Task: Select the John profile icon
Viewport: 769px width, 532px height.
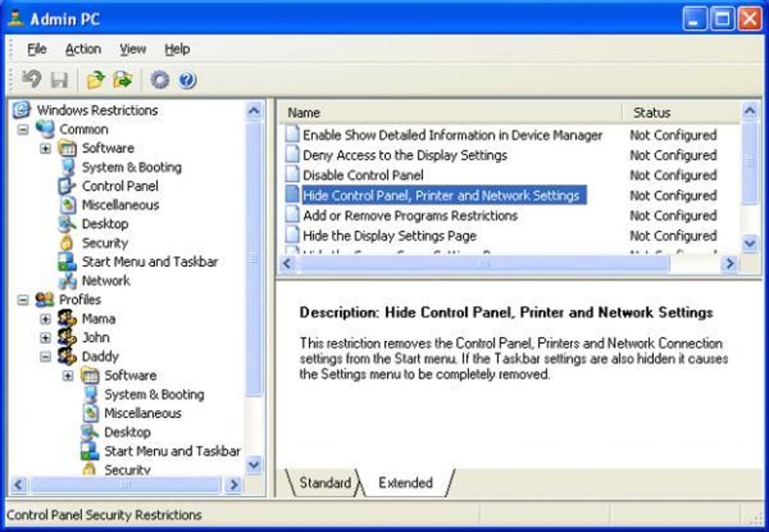Action: pos(67,338)
